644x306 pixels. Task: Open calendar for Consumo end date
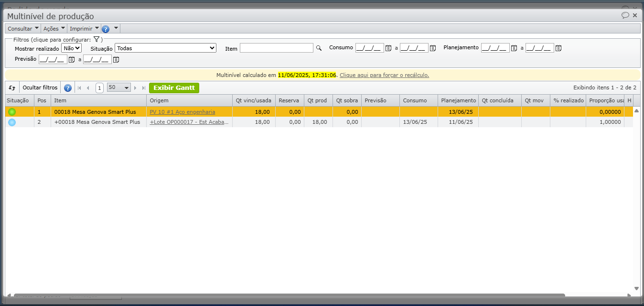pos(433,48)
